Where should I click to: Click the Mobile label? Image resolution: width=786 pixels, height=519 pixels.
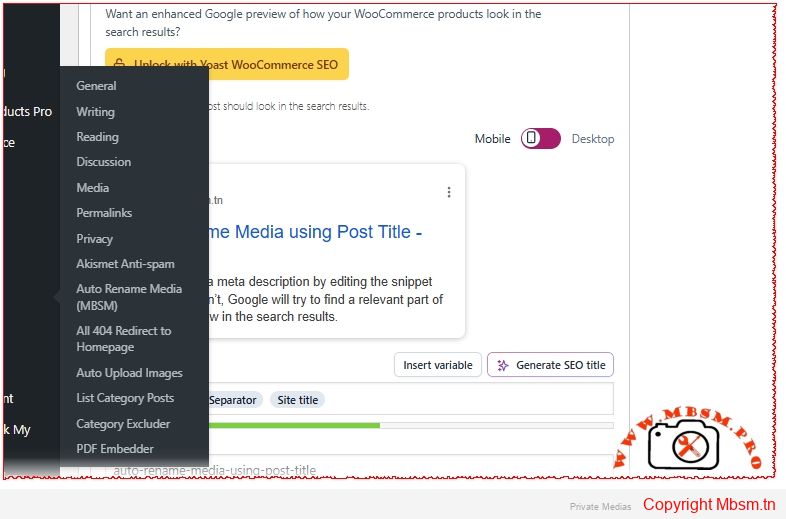(x=492, y=139)
